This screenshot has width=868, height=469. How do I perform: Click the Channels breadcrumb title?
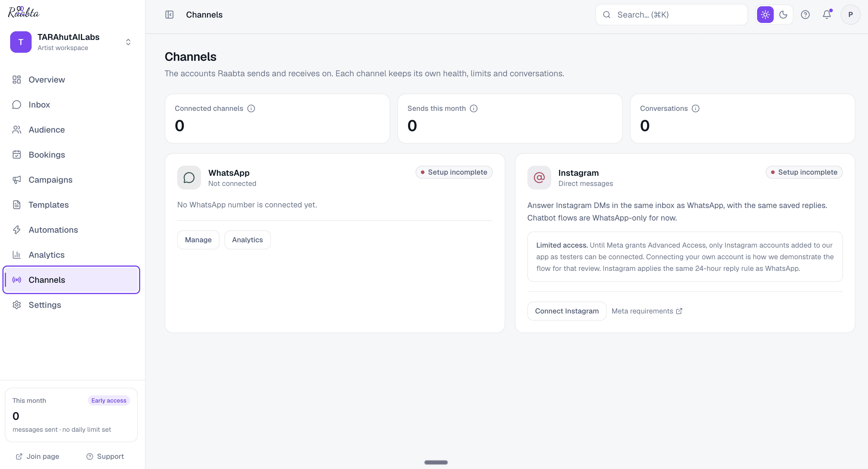click(x=204, y=15)
